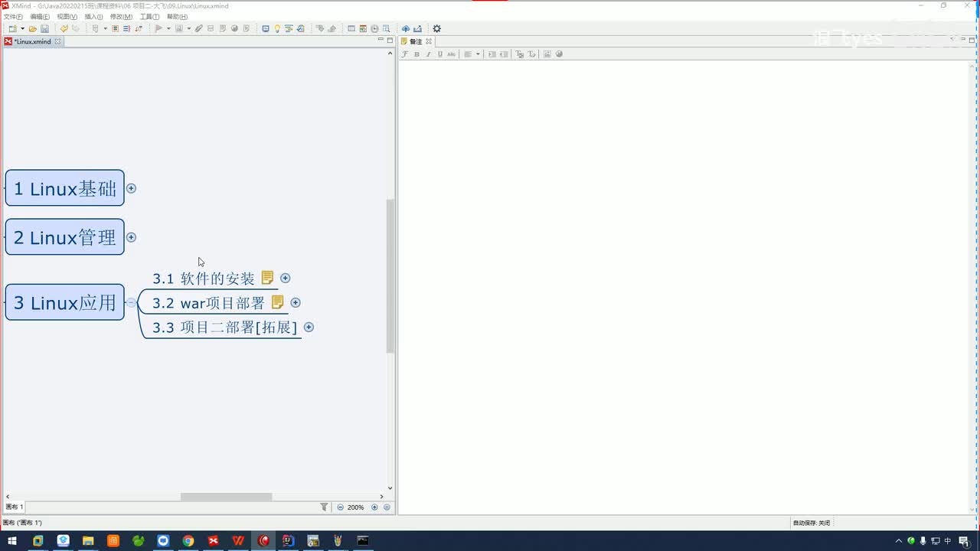Open the new workbook dropdown arrow
Image resolution: width=980 pixels, height=551 pixels.
coord(22,29)
